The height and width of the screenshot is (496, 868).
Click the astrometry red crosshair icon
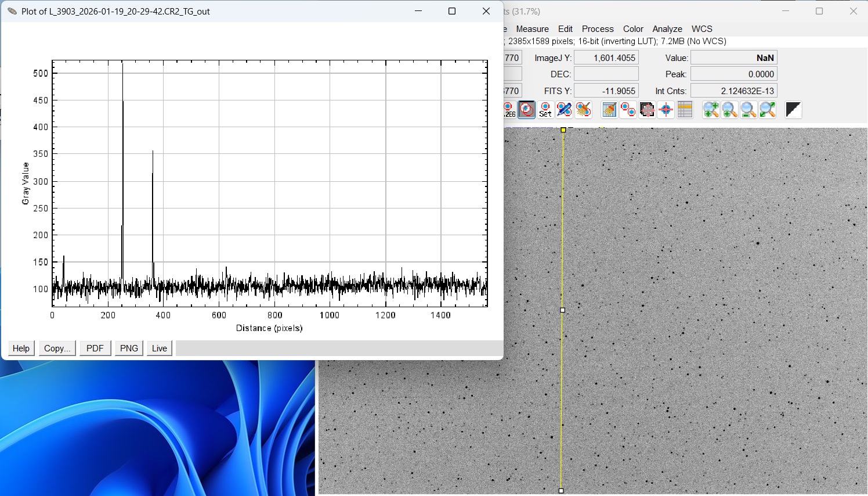click(666, 109)
